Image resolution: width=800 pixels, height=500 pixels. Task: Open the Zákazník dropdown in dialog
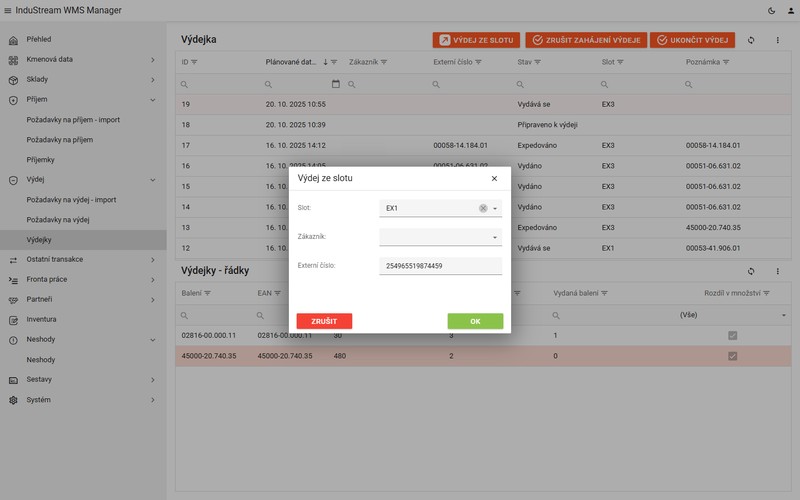click(441, 237)
